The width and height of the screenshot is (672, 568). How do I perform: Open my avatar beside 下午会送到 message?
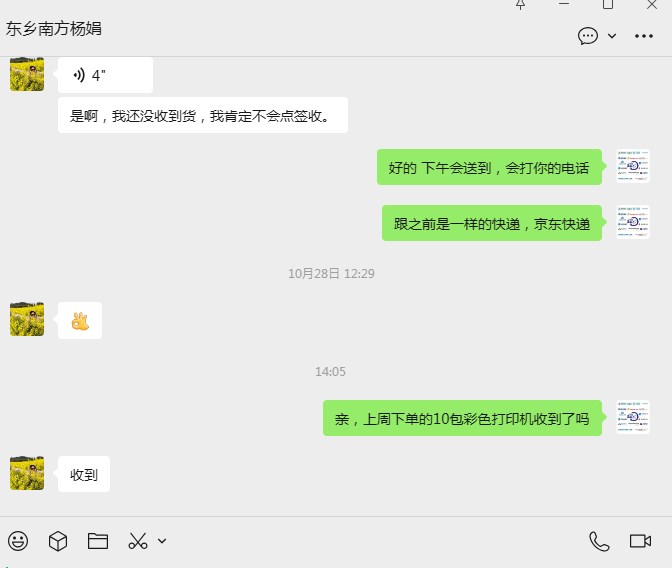633,166
